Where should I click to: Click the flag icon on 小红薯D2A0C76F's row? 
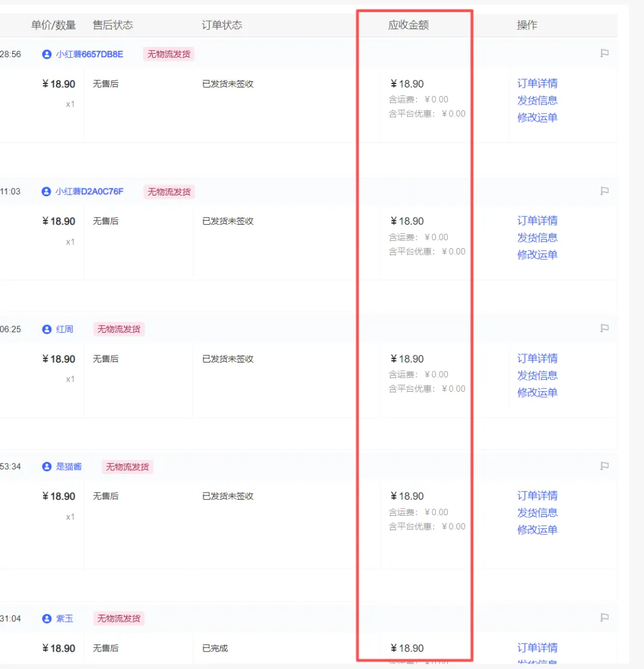[604, 191]
